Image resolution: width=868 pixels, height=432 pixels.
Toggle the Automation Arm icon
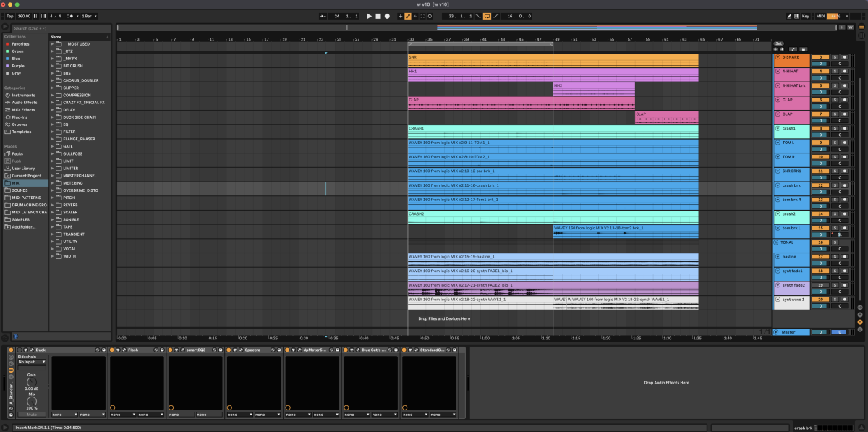[x=409, y=15]
